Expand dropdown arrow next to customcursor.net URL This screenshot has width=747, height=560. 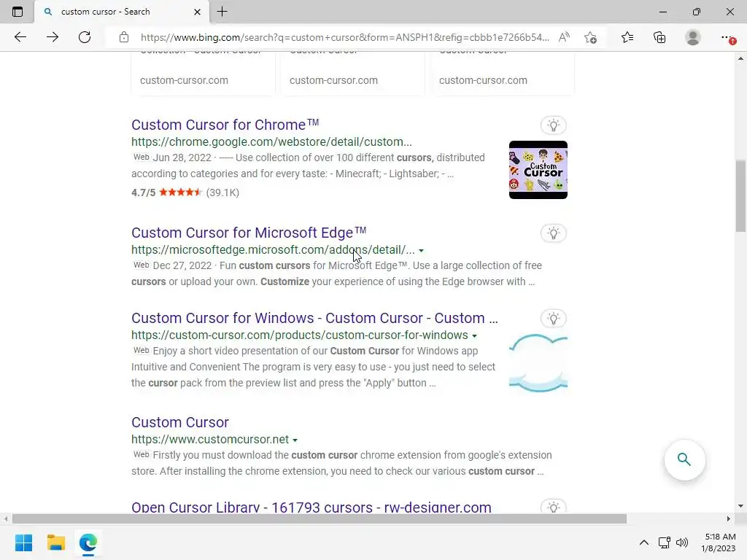click(295, 440)
